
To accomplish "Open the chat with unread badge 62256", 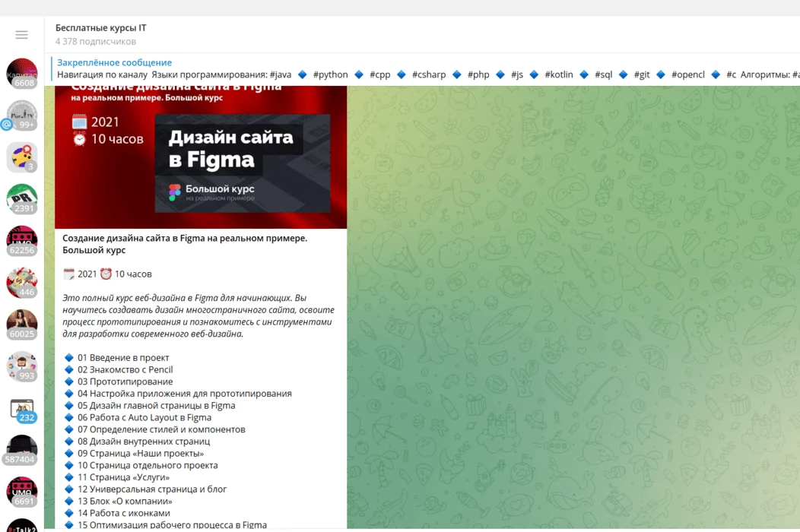I will coord(22,241).
